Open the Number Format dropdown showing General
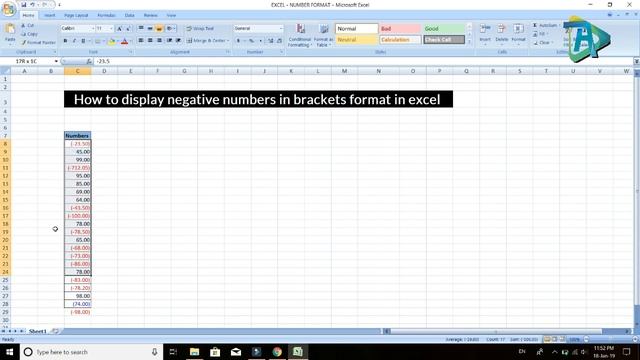The height and width of the screenshot is (360, 640). click(281, 29)
